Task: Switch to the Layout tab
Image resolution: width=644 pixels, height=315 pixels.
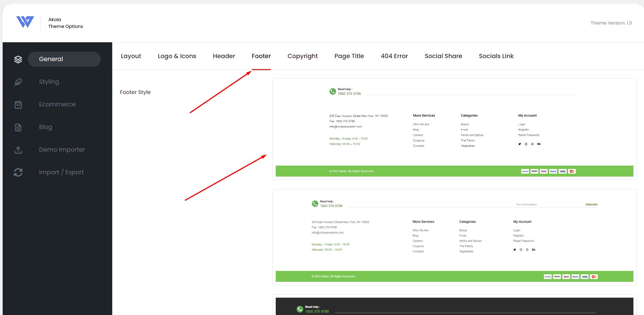Action: pyautogui.click(x=131, y=56)
